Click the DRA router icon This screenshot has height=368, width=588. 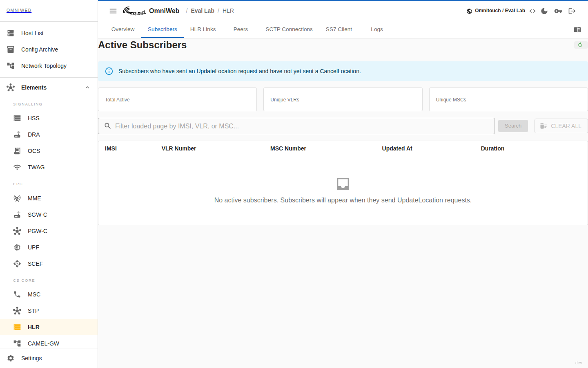(x=17, y=135)
